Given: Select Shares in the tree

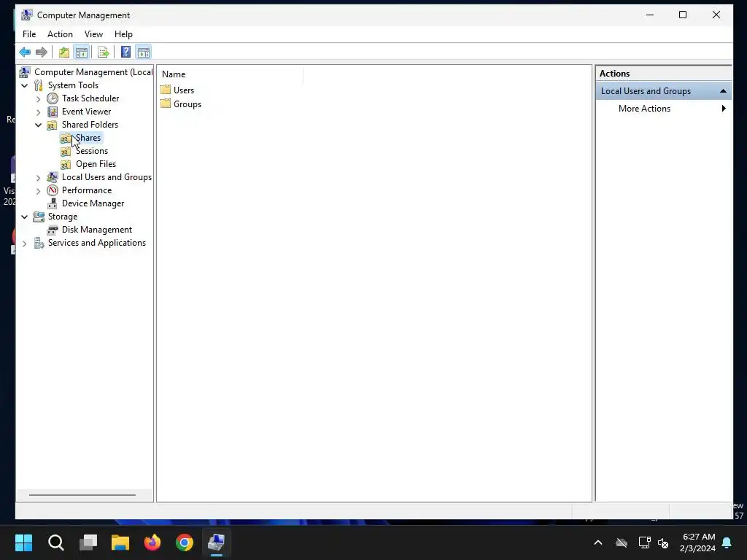Looking at the screenshot, I should (x=88, y=138).
